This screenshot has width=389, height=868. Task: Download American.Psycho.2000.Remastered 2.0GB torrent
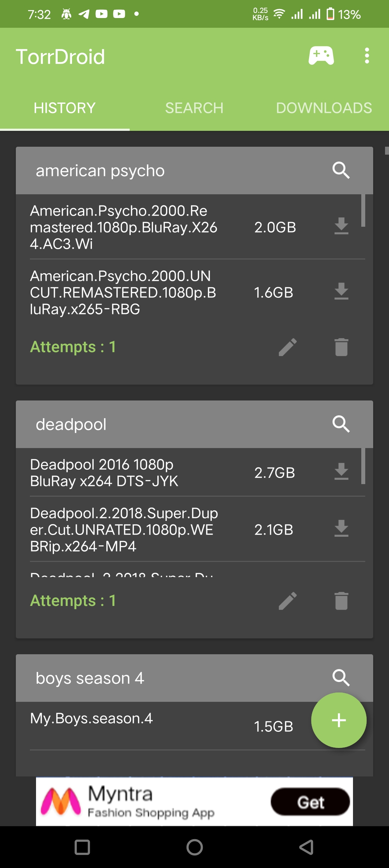[341, 226]
